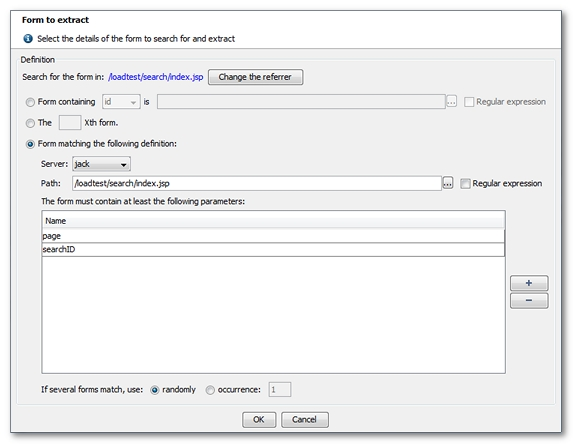Enable Regular expression checkbox next to Path
Viewport: 573px width, 444px height.
pyautogui.click(x=465, y=183)
